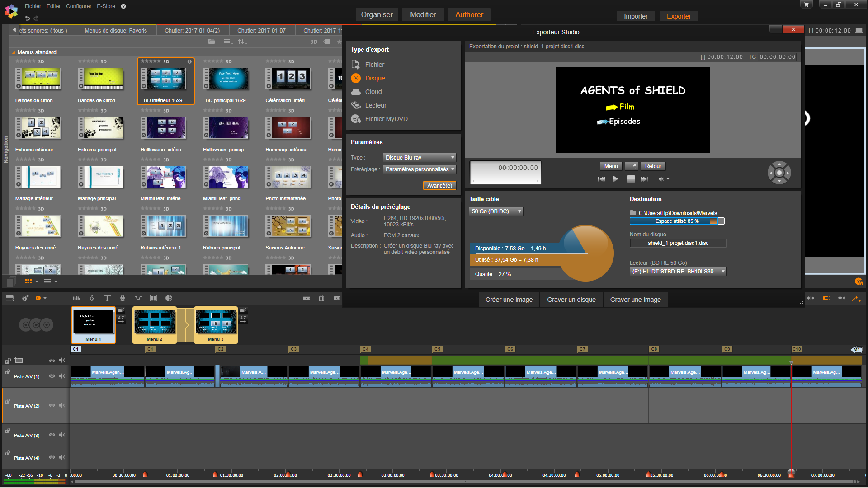
Task: Click the Importer button
Action: click(x=636, y=16)
